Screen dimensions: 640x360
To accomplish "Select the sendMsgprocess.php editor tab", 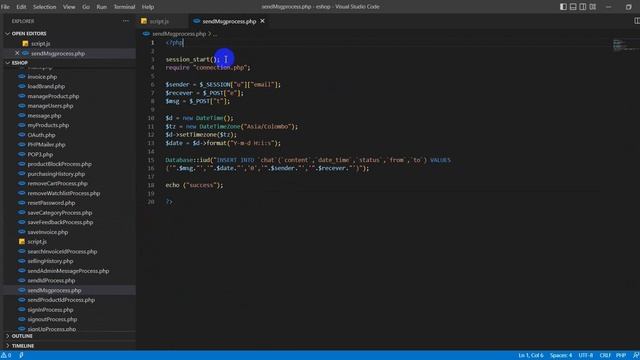I will coord(229,21).
